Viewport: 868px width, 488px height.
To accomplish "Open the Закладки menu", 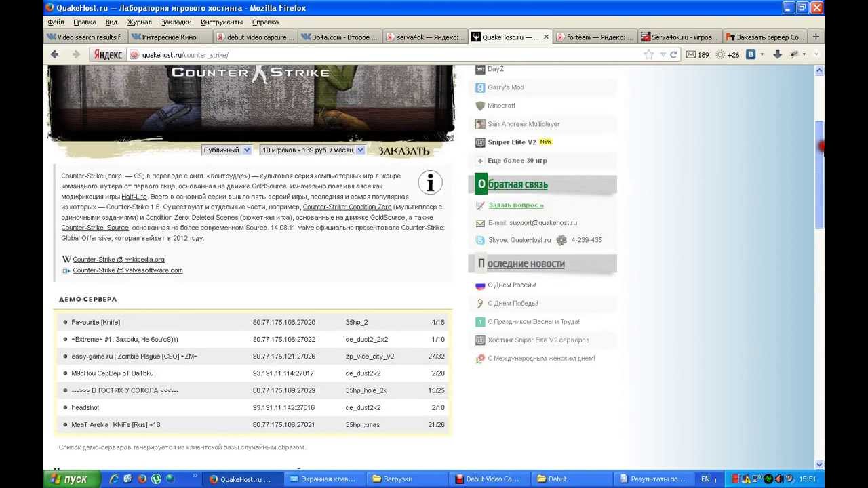I will click(176, 22).
